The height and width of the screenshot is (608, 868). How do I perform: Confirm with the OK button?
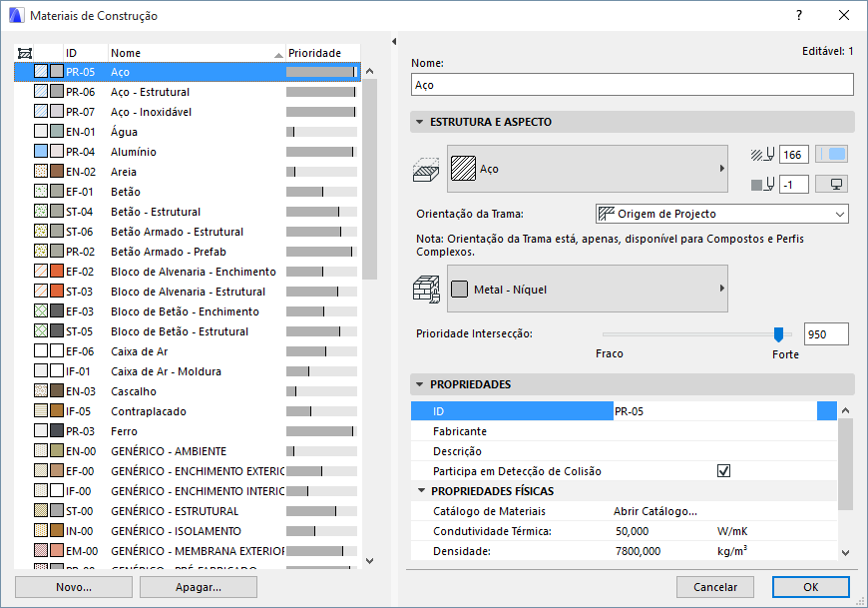click(811, 587)
